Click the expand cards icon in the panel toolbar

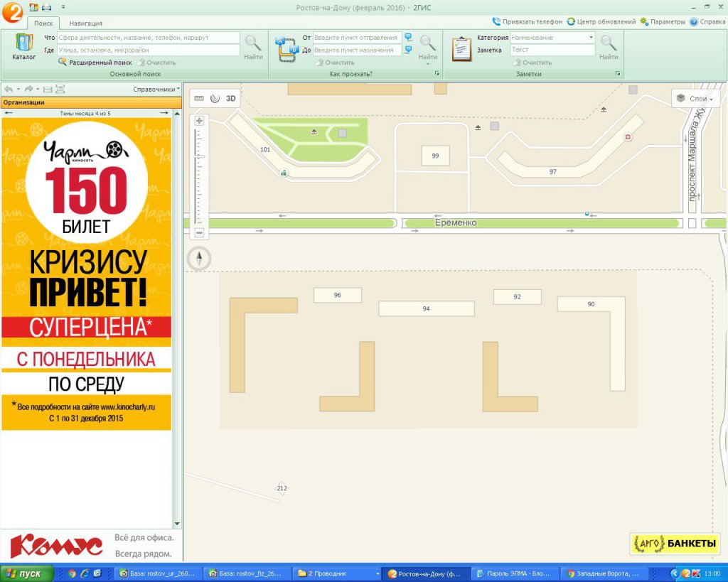(x=60, y=89)
